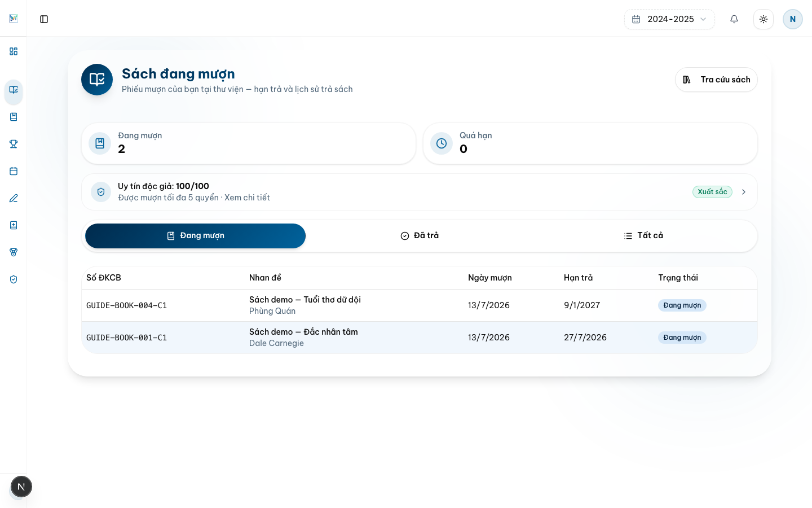Click the Next.js dev tools N badge

point(21,487)
